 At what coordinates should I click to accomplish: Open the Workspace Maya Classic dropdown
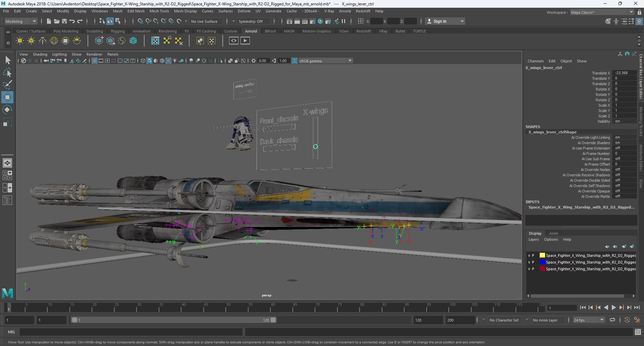click(x=602, y=12)
